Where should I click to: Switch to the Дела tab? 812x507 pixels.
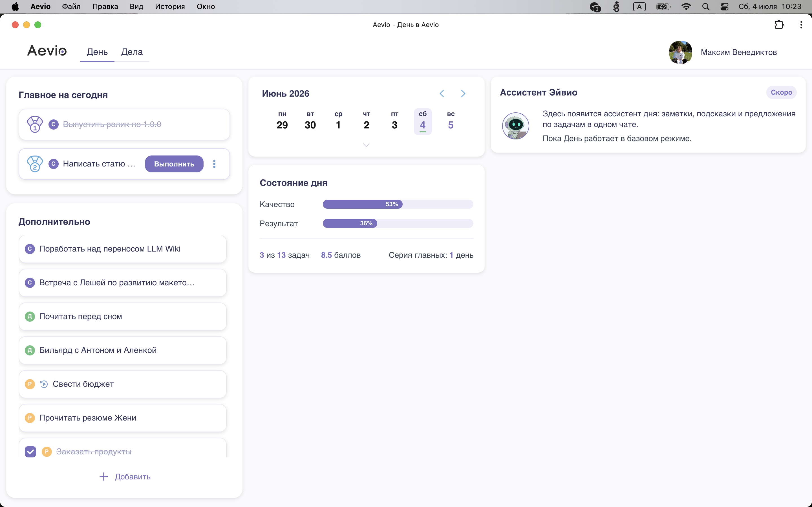pos(132,52)
